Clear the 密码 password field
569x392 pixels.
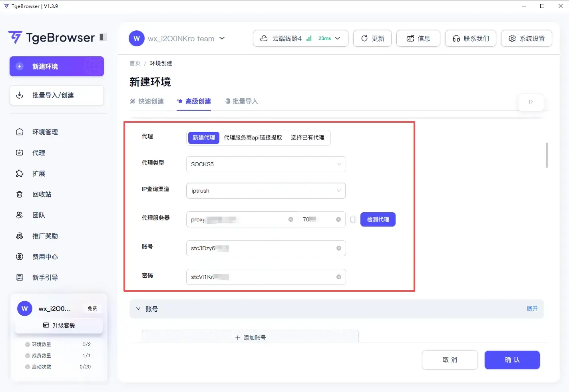point(339,277)
